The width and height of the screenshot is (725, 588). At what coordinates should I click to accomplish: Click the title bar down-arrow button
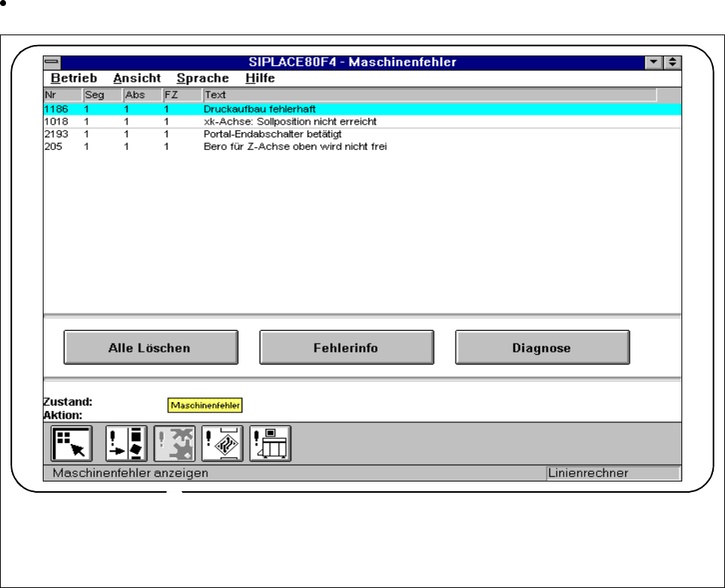coord(654,62)
